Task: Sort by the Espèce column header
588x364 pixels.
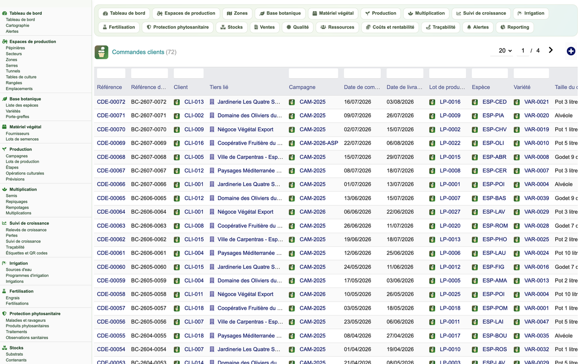Action: (x=481, y=87)
